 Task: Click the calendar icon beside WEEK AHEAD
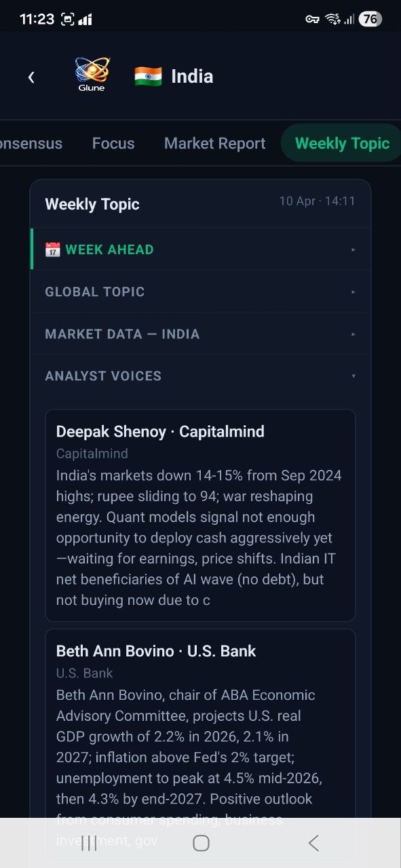(52, 249)
